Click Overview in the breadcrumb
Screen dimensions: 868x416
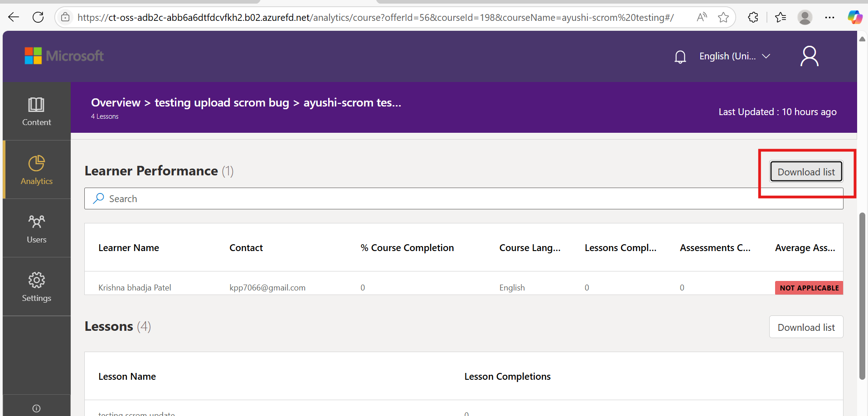(116, 103)
